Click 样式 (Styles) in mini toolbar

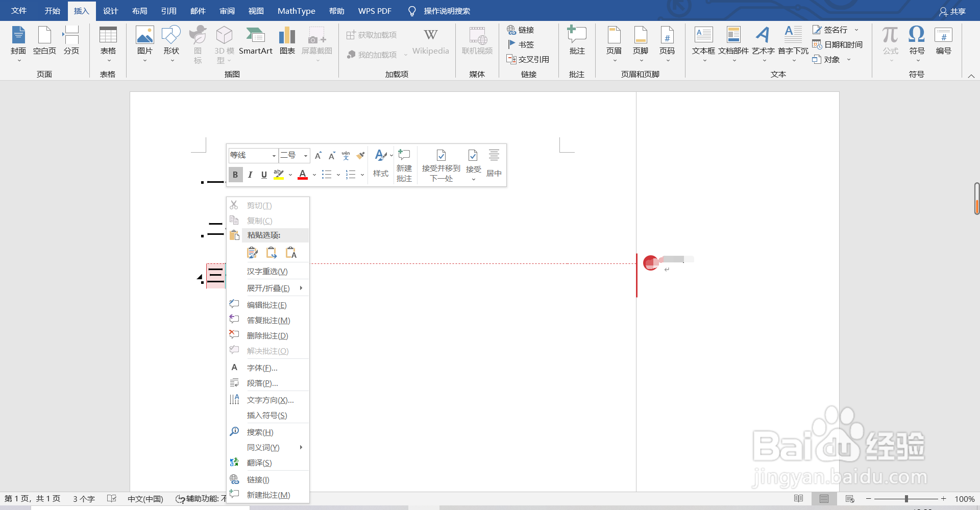[381, 163]
